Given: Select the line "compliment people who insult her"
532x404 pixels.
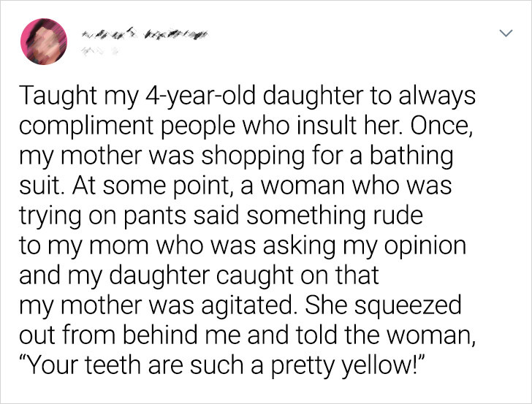Looking at the screenshot, I should (x=246, y=126).
